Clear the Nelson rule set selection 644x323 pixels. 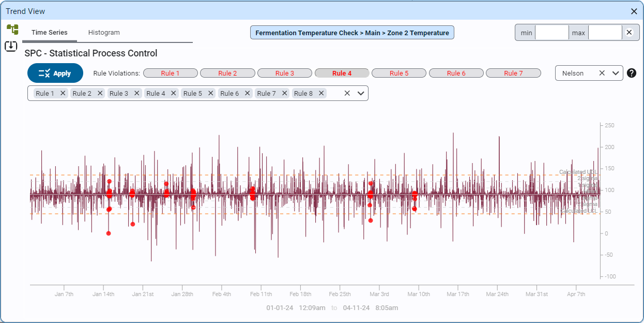click(602, 74)
